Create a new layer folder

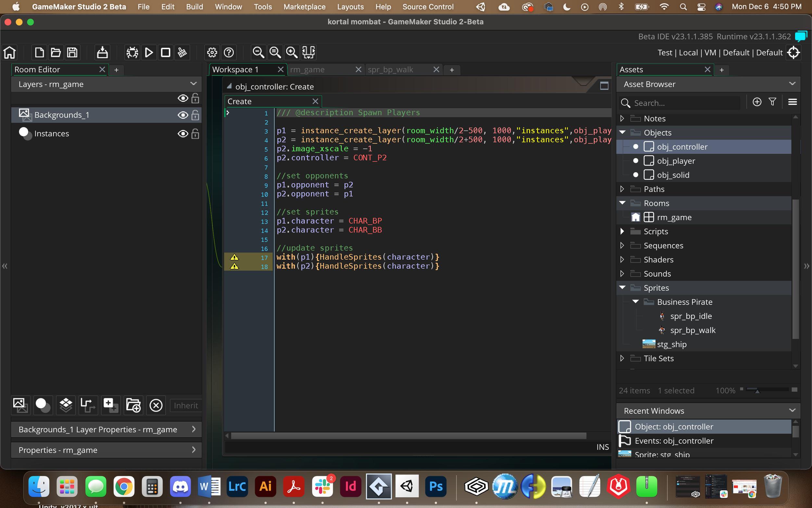point(133,405)
